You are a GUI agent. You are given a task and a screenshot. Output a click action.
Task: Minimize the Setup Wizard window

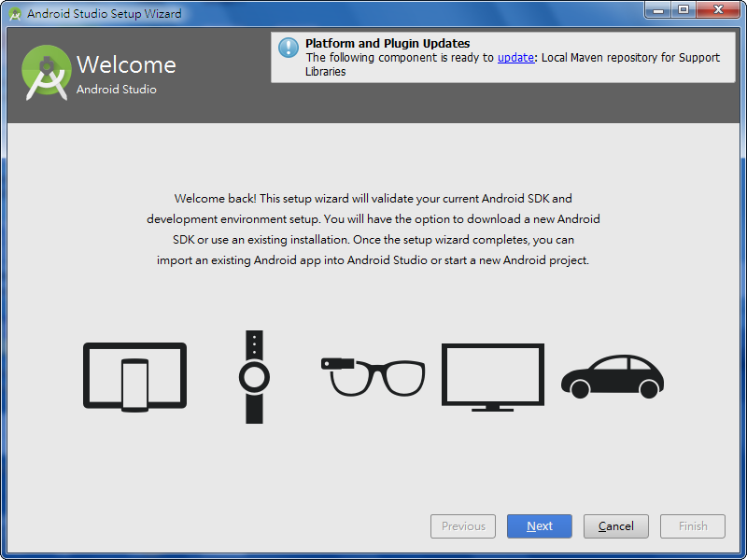coord(658,9)
